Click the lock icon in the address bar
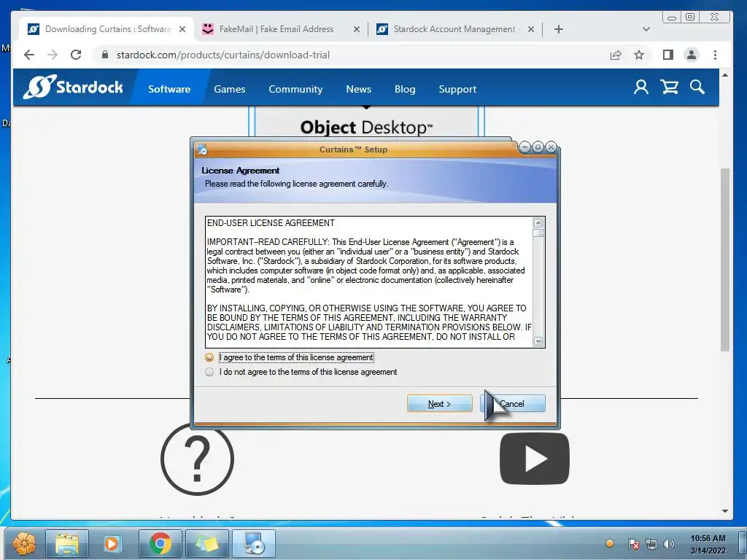 tap(105, 55)
